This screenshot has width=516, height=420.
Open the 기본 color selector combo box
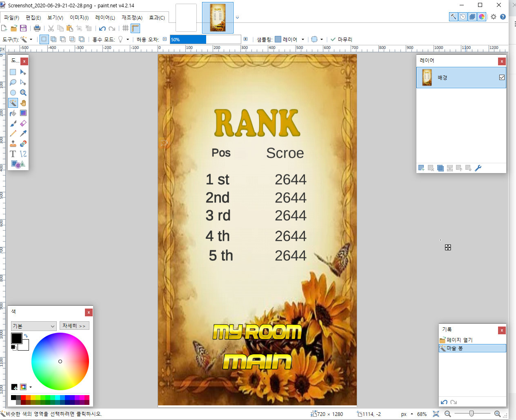click(x=33, y=326)
